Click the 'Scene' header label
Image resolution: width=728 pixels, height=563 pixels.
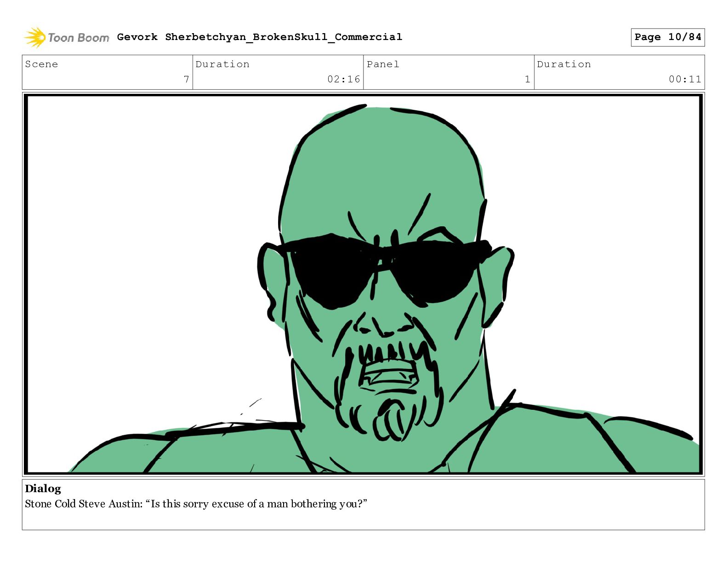42,64
